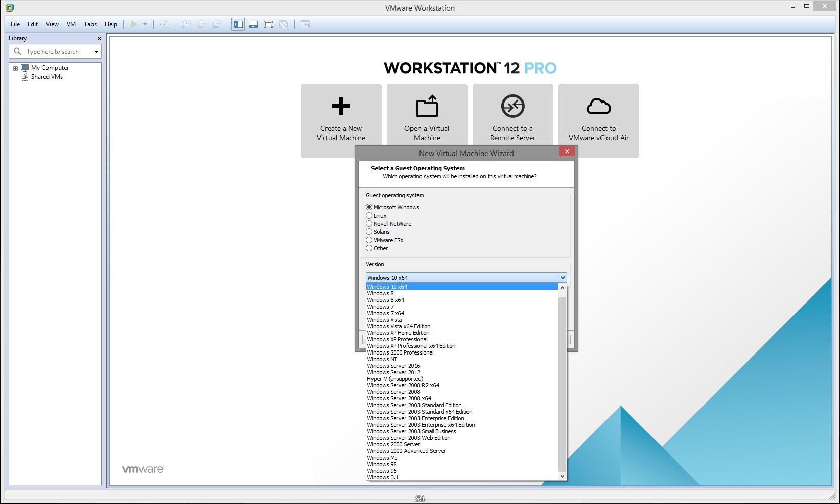This screenshot has width=840, height=504.
Task: Click the up arrow of the version list scrollbar
Action: click(562, 287)
